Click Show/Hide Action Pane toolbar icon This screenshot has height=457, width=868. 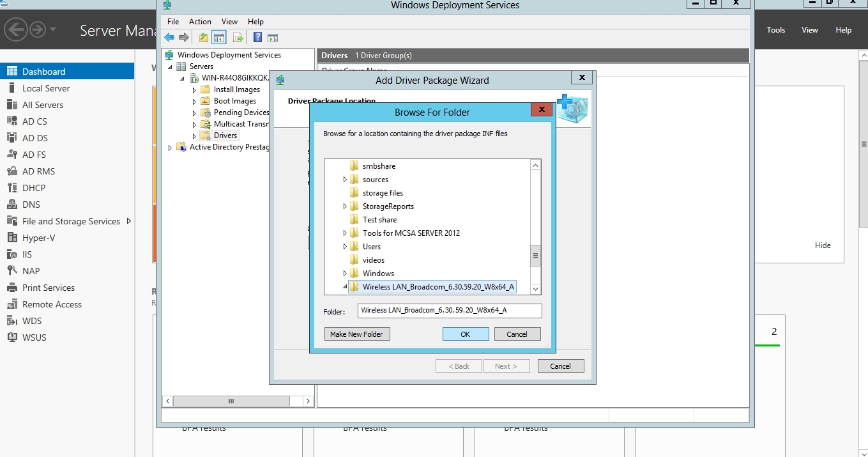click(x=273, y=38)
